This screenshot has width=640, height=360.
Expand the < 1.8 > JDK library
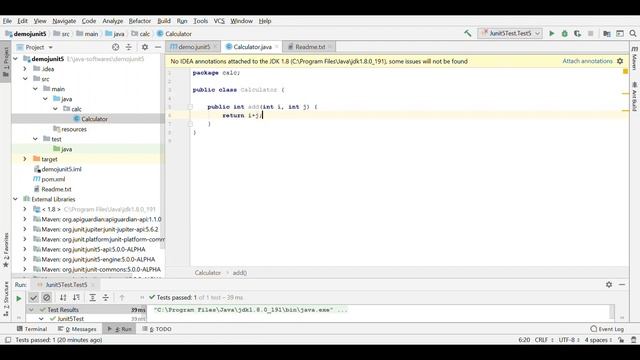click(x=25, y=209)
